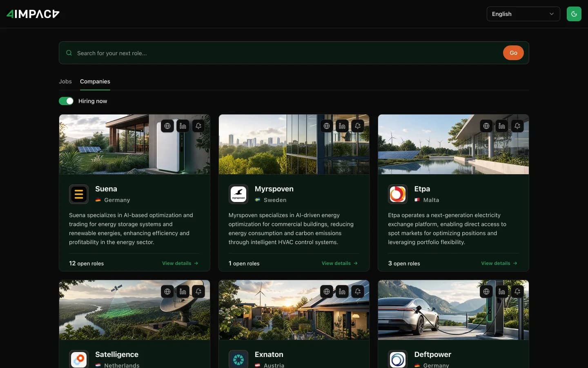Switch to the Jobs tab
The height and width of the screenshot is (368, 588).
(65, 81)
